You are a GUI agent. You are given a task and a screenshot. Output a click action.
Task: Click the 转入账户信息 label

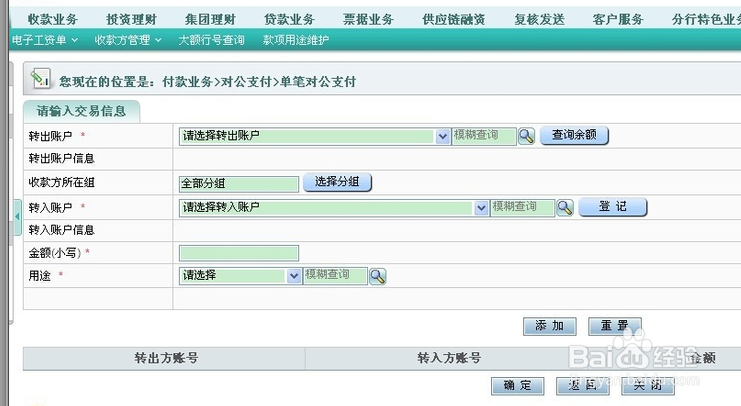point(61,230)
